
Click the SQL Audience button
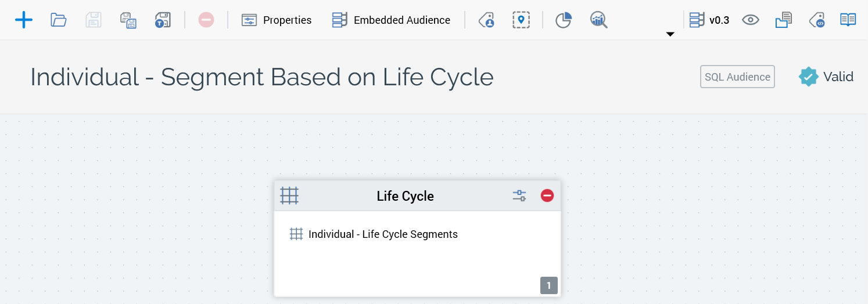pyautogui.click(x=737, y=77)
